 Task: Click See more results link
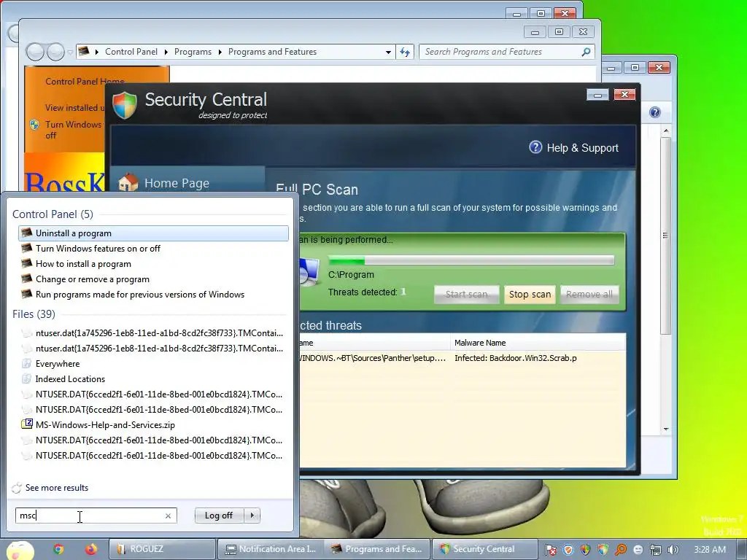[x=57, y=488]
